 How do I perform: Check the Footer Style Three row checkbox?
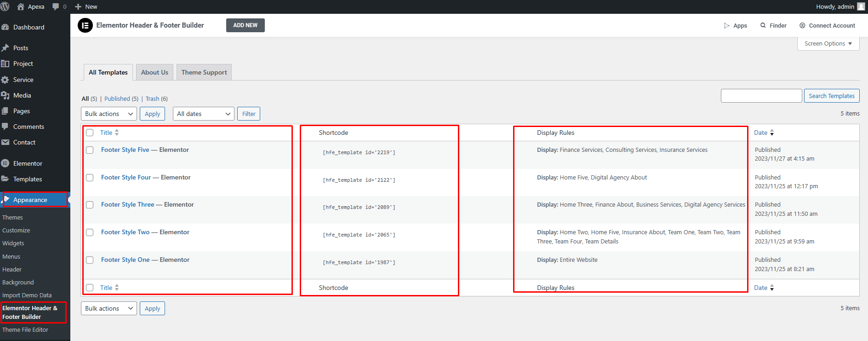pos(90,205)
